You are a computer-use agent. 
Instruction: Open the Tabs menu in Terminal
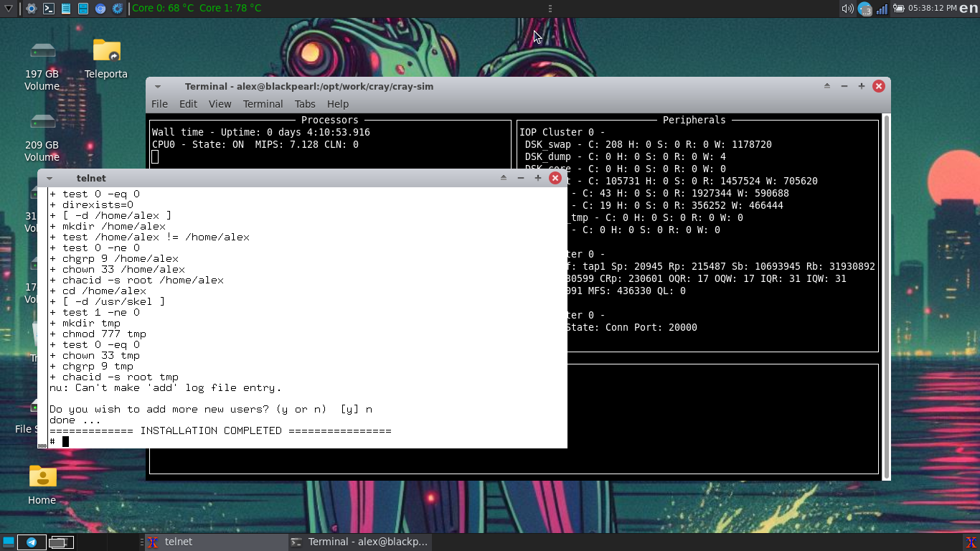(x=305, y=104)
